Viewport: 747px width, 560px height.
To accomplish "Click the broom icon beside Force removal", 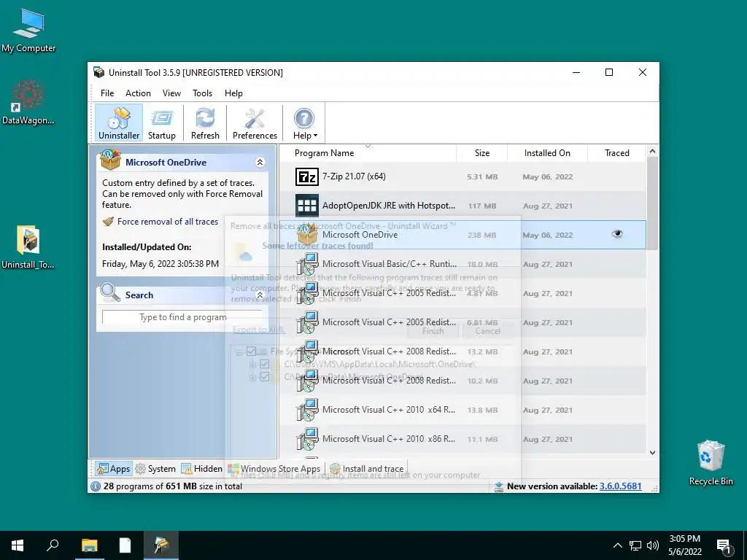I will point(108,222).
